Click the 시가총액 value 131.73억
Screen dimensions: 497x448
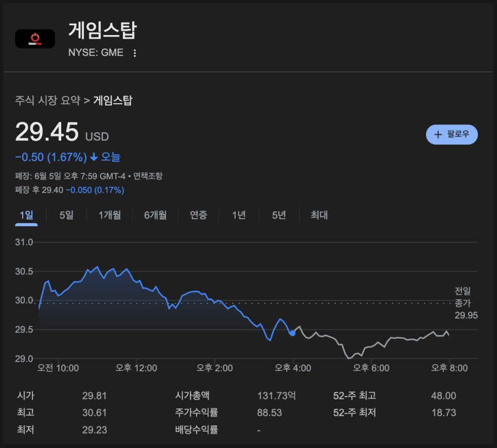pyautogui.click(x=276, y=396)
